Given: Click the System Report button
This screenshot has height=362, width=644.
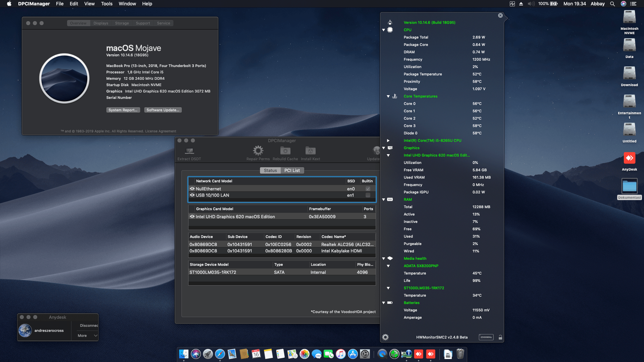Looking at the screenshot, I should point(123,110).
